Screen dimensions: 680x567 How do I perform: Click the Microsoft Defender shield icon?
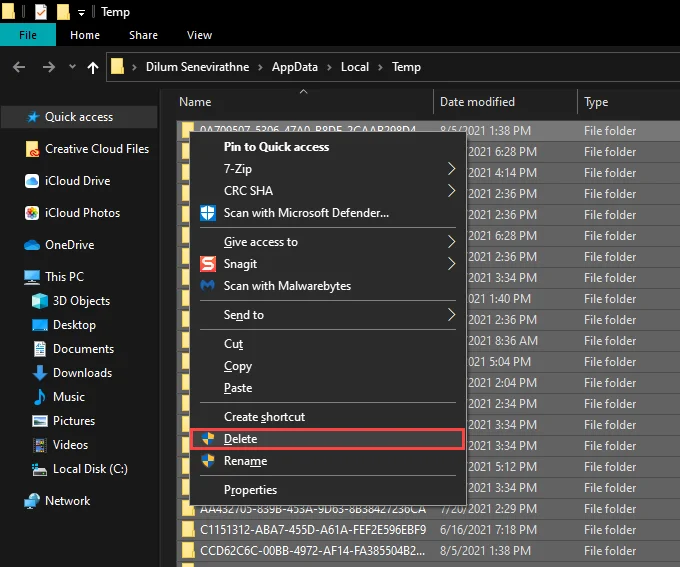(208, 213)
